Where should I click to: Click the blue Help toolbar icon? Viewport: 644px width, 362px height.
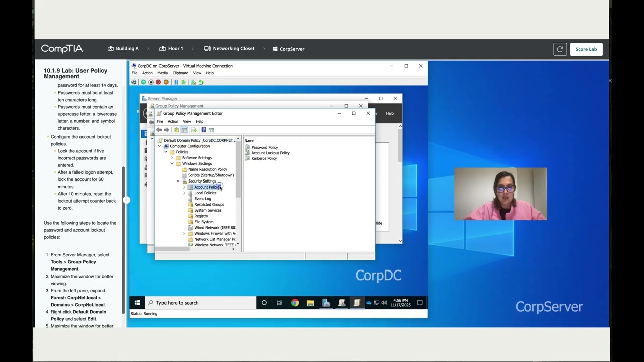tap(203, 130)
